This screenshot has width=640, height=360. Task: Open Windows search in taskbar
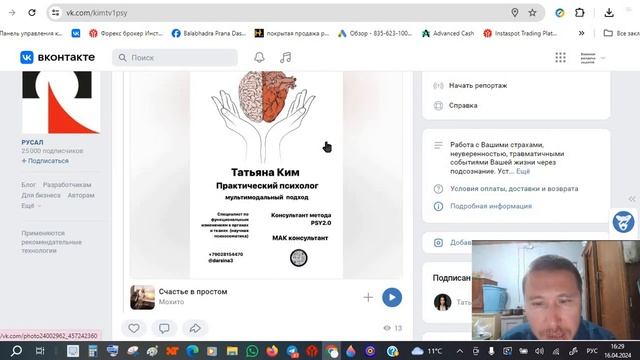(16, 351)
